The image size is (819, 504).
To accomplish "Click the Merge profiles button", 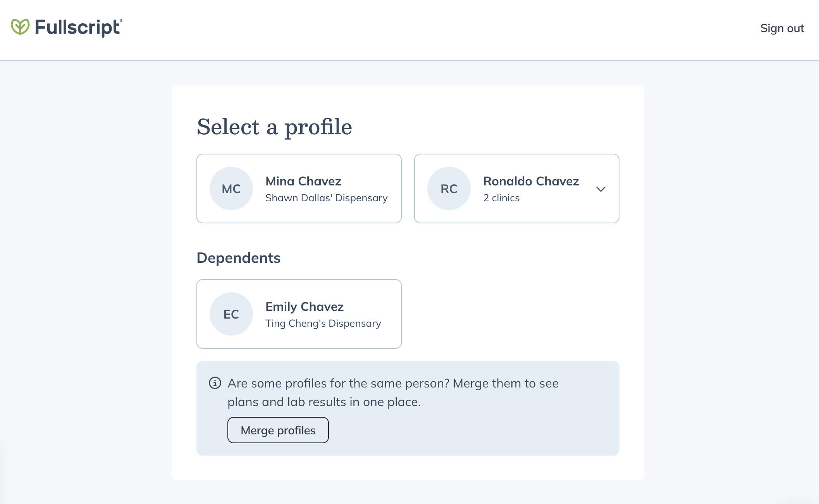I will click(278, 430).
